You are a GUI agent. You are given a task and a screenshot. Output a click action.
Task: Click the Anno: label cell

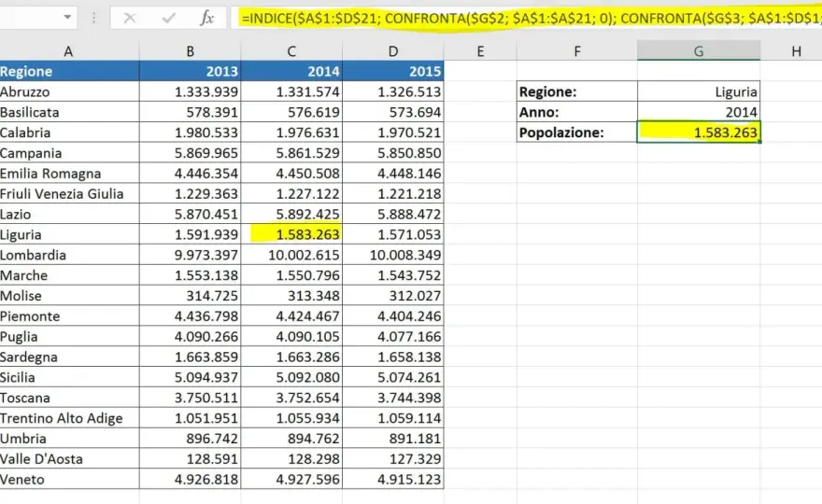(x=577, y=112)
